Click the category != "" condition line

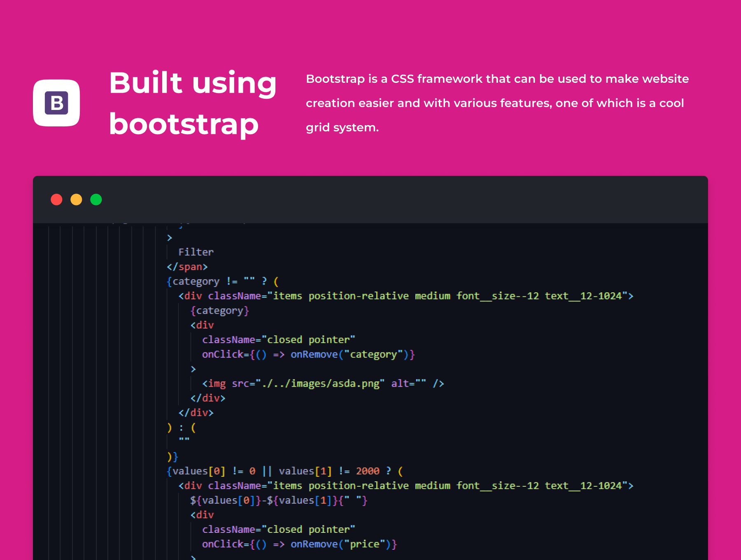tap(222, 282)
